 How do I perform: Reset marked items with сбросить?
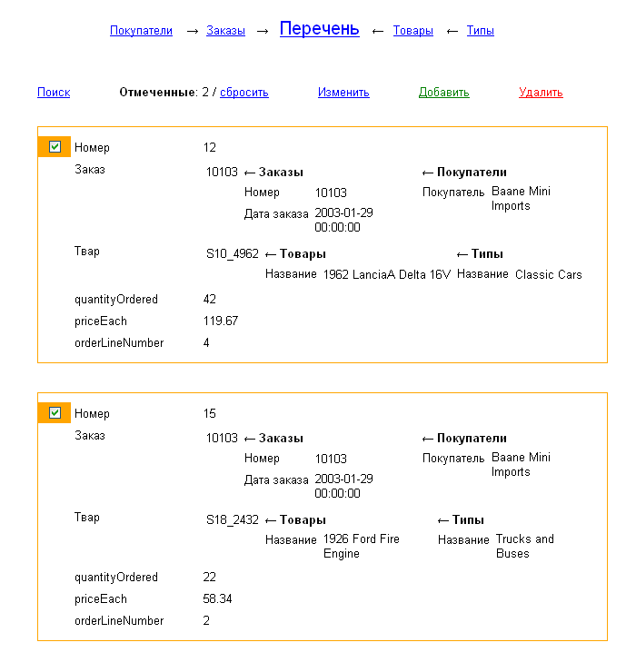[x=243, y=93]
